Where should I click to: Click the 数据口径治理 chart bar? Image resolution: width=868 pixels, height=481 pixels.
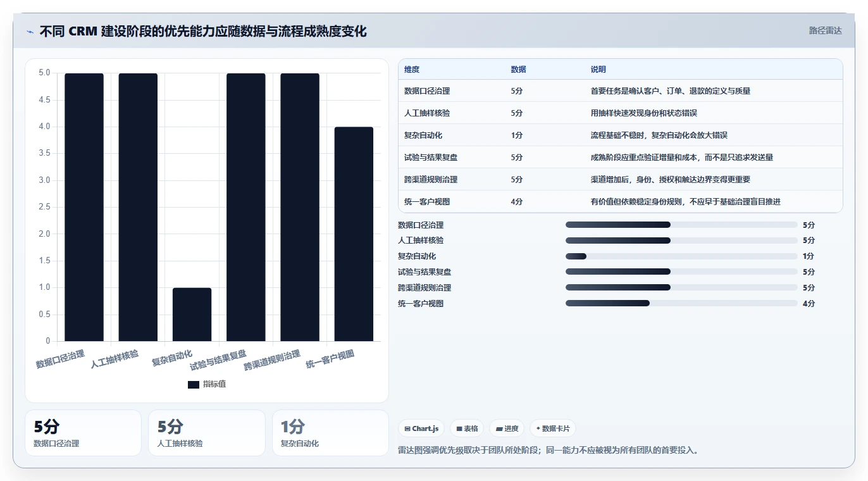[x=84, y=207]
